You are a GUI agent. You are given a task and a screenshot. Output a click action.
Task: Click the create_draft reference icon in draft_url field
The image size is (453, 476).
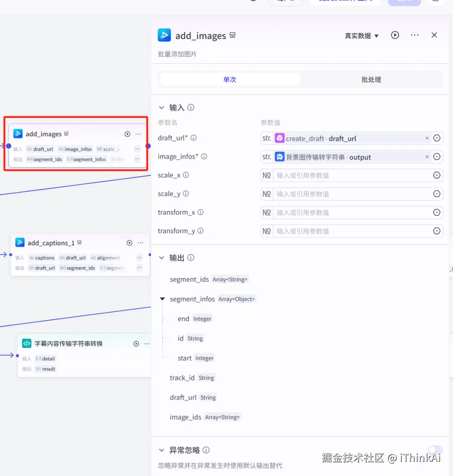[x=280, y=138]
